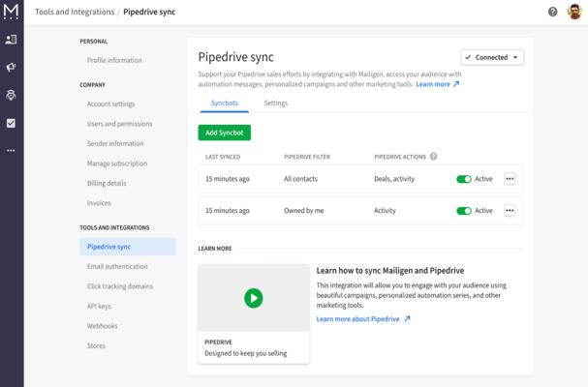588x387 pixels.
Task: Click the Mailigen logo icon
Action: (x=12, y=12)
